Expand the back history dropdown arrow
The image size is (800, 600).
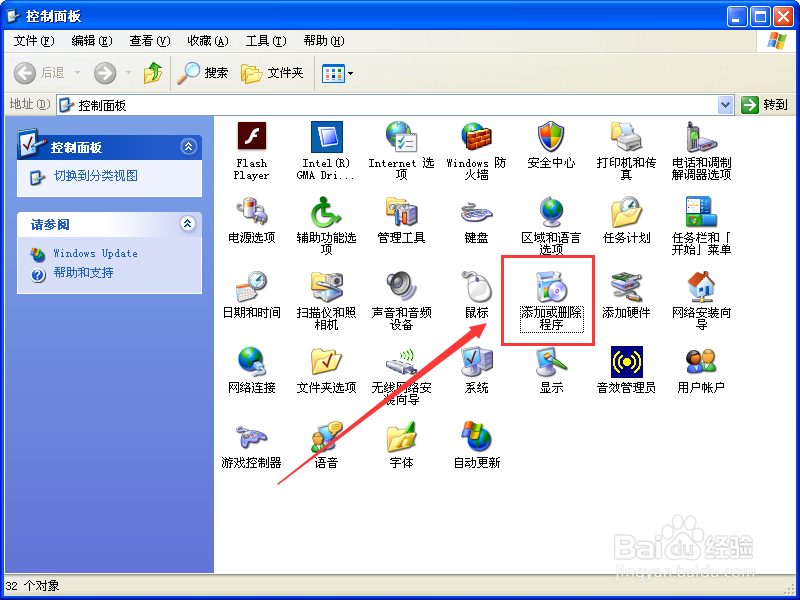coord(78,73)
